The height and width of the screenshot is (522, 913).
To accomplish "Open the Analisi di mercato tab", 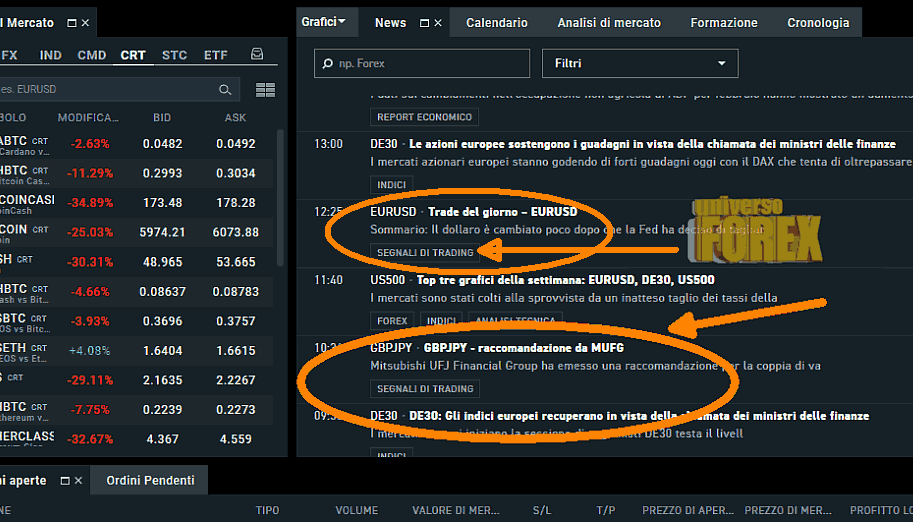I will [608, 22].
